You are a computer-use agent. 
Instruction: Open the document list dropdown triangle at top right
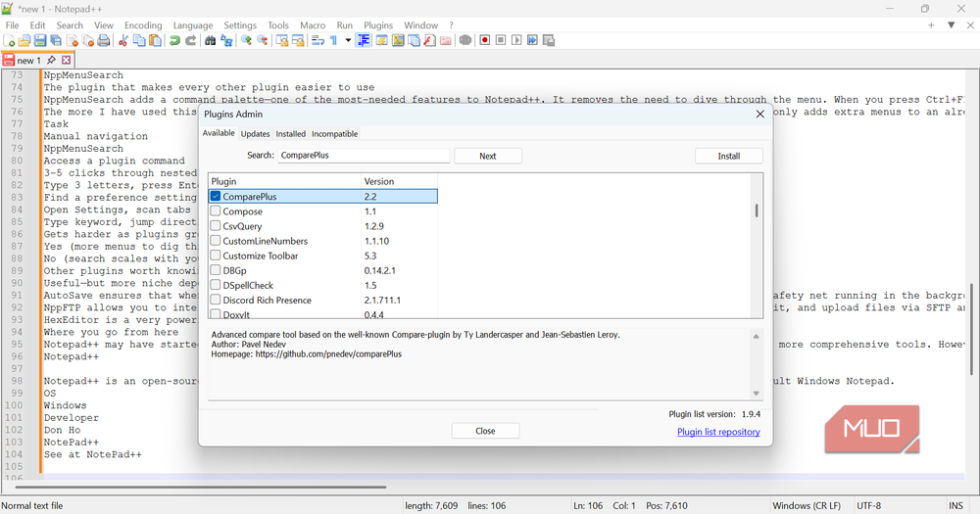pos(952,25)
